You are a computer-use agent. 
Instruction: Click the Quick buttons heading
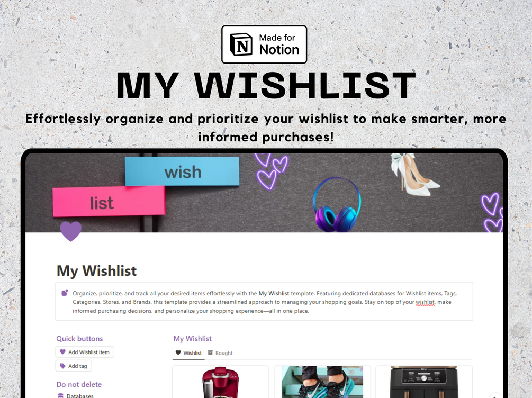(79, 338)
